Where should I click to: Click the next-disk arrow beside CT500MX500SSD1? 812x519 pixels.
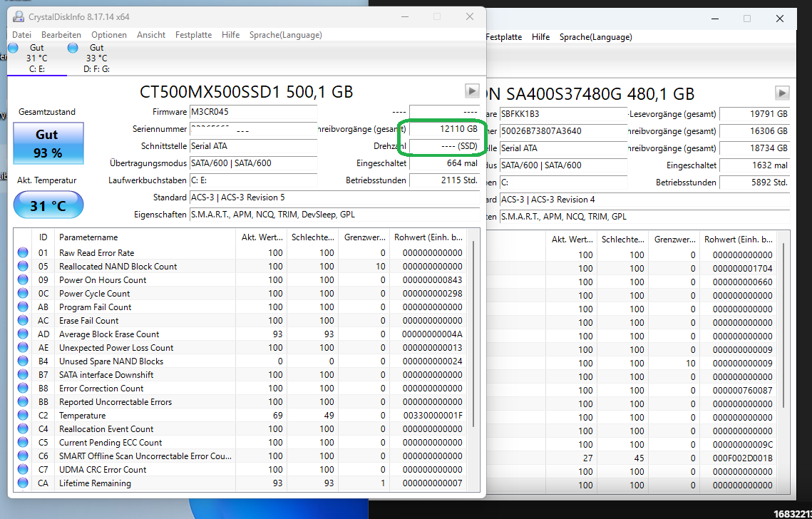tap(472, 91)
